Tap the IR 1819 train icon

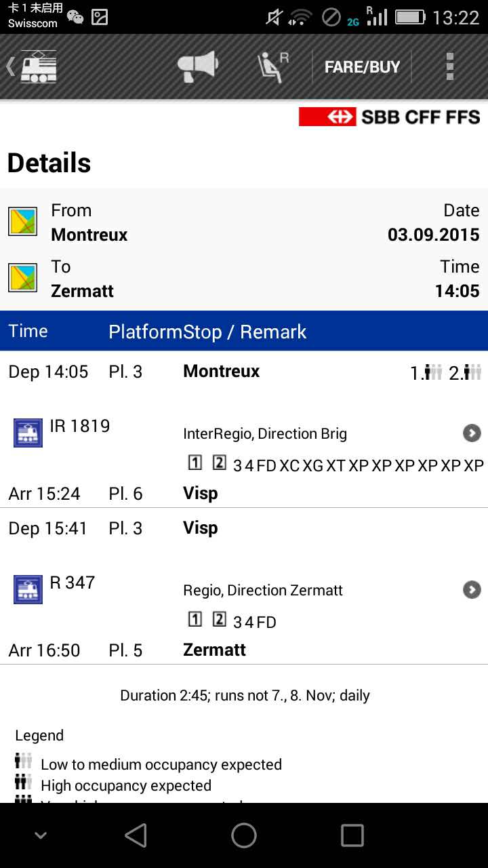coord(28,433)
